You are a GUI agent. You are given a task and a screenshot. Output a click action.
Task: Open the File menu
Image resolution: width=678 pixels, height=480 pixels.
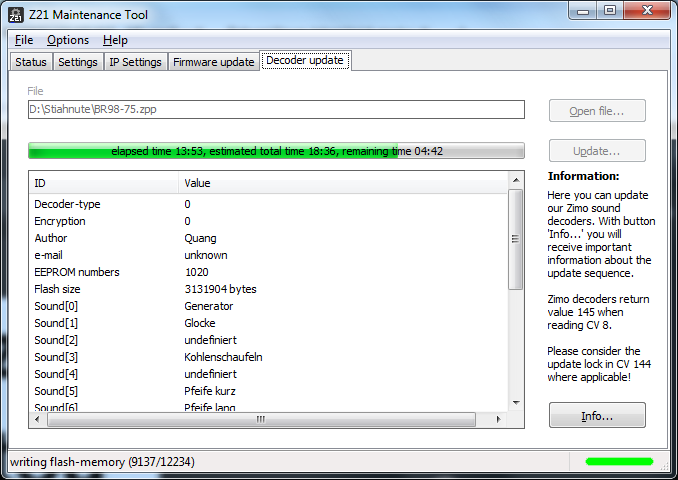(x=24, y=40)
